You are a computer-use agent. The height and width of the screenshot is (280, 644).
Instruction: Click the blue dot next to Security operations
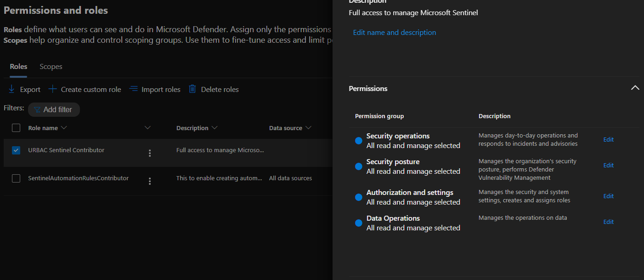click(x=359, y=141)
